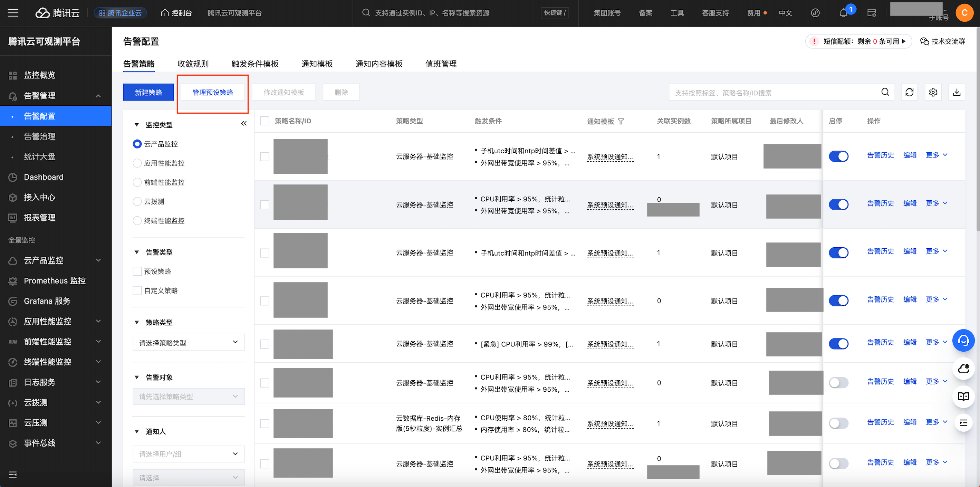Click the 管理预设策略 button
980x487 pixels.
(x=213, y=93)
